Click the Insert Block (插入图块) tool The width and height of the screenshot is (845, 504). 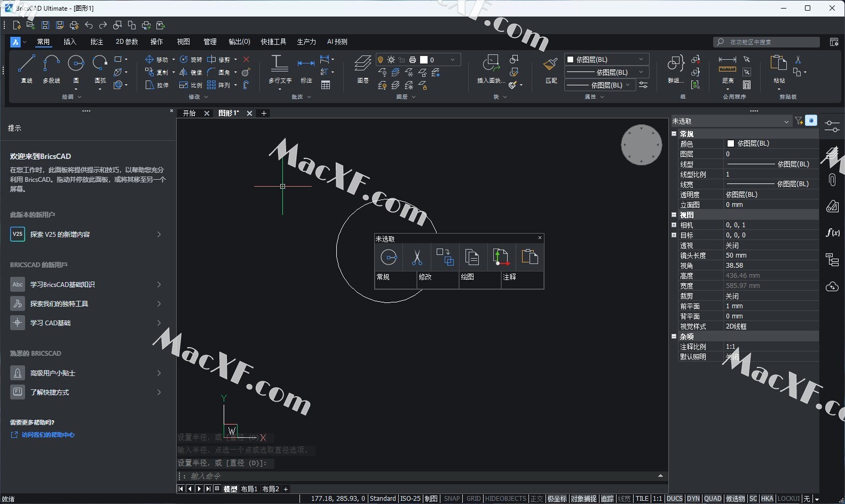[490, 69]
